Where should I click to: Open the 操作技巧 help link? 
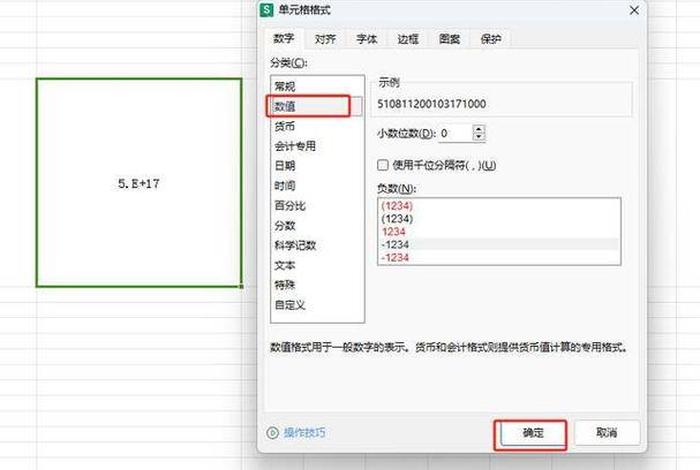pyautogui.click(x=304, y=433)
